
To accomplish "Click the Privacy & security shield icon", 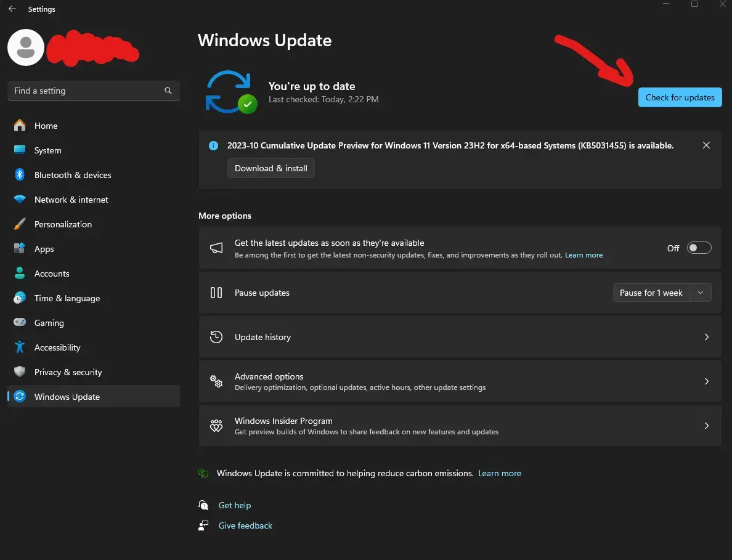I will click(x=20, y=372).
